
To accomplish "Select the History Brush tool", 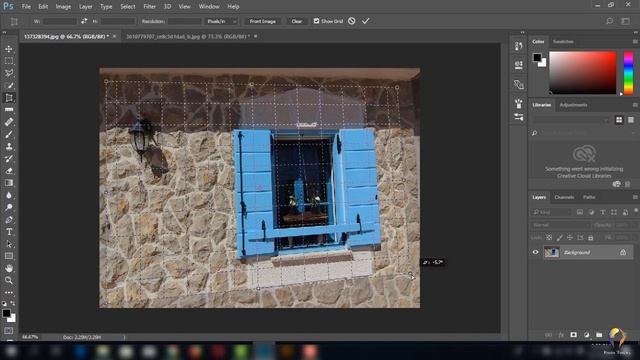I will [9, 159].
